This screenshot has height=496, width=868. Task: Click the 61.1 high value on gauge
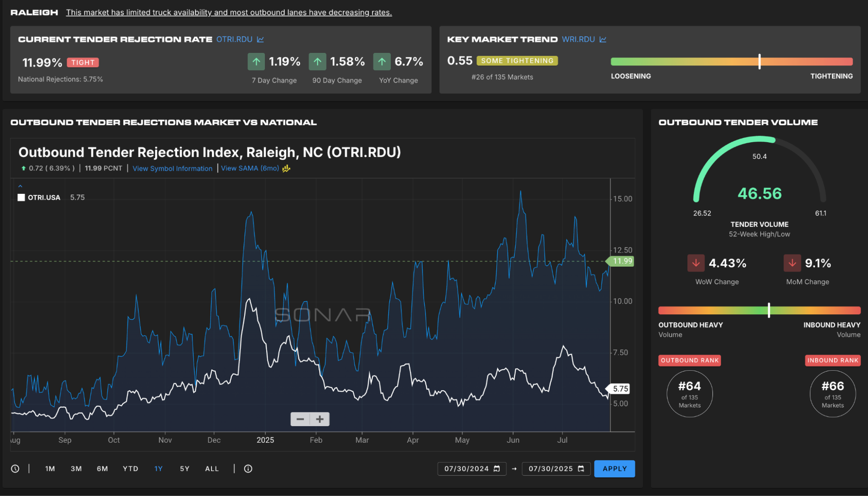pyautogui.click(x=821, y=213)
